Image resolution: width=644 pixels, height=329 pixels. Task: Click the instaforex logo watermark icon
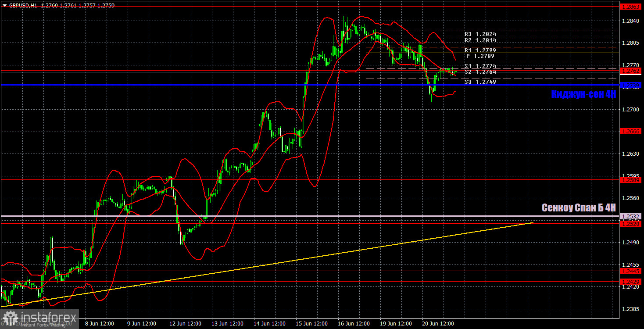10,318
